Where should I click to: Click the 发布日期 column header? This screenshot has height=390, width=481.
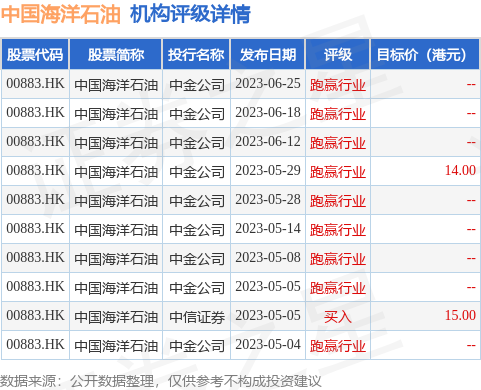268,55
